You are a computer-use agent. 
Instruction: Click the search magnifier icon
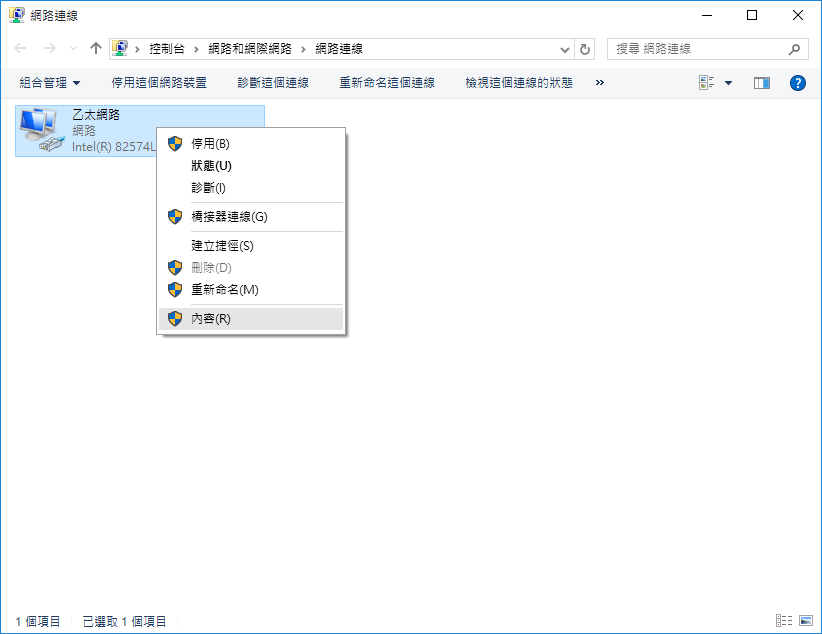pos(795,48)
